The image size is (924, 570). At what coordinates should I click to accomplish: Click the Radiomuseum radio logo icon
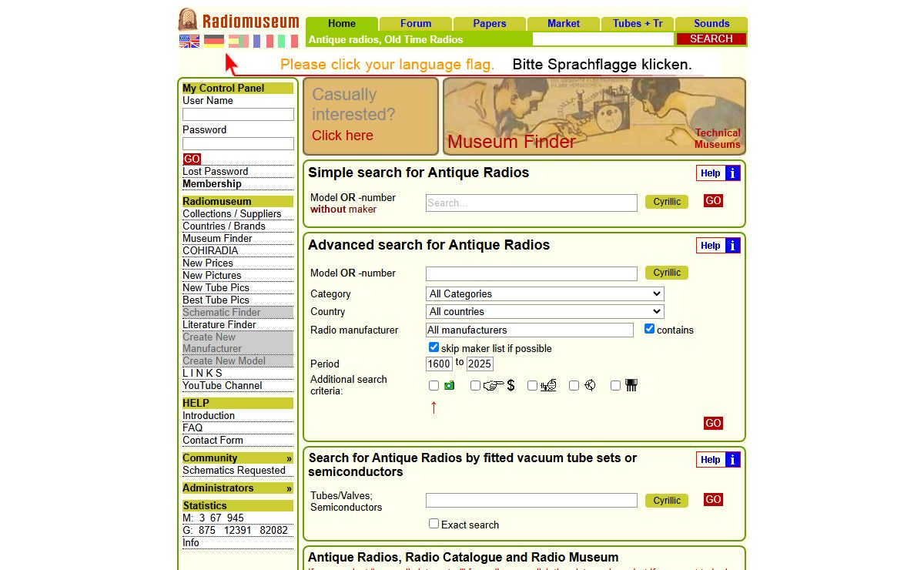click(x=188, y=19)
